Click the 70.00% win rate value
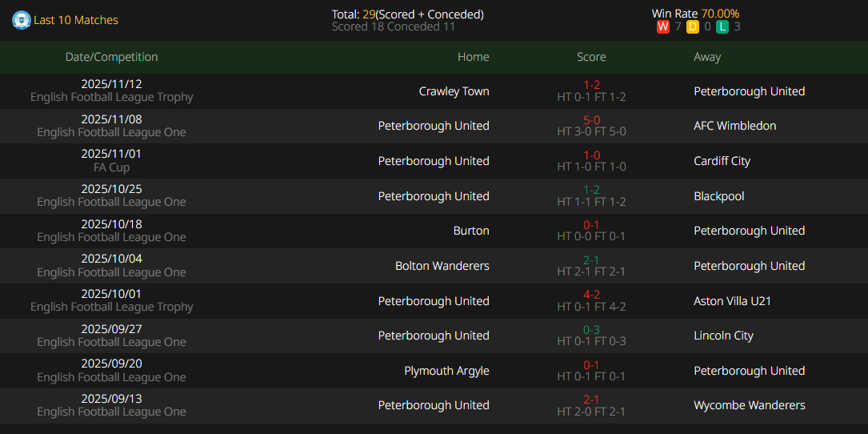Screen dimensions: 868x434 (720, 14)
